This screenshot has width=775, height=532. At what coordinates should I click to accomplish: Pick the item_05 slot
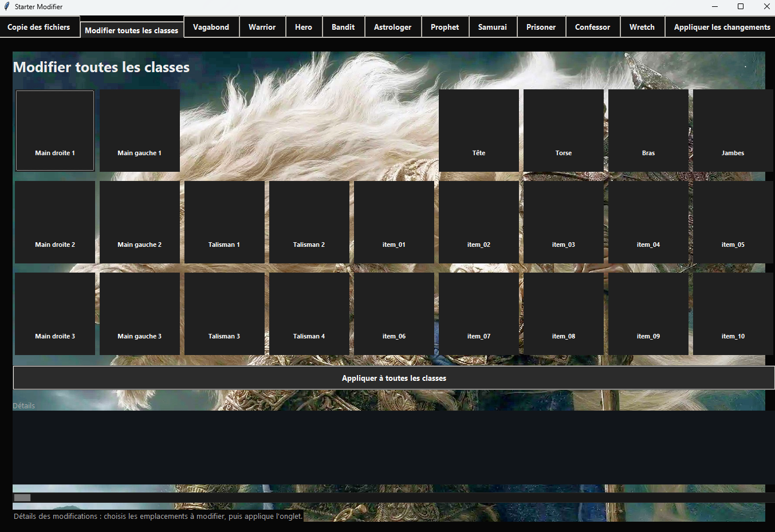click(x=733, y=222)
